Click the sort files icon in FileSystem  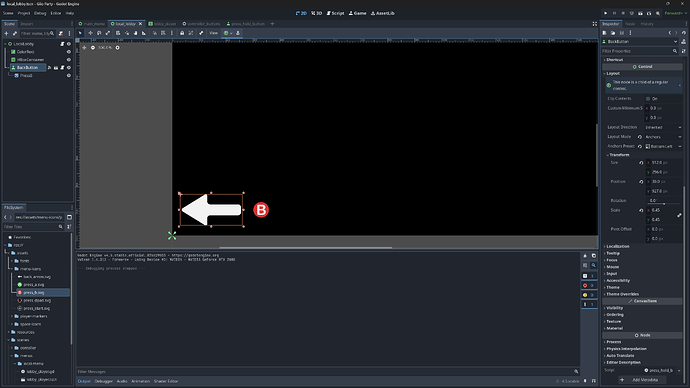click(69, 227)
